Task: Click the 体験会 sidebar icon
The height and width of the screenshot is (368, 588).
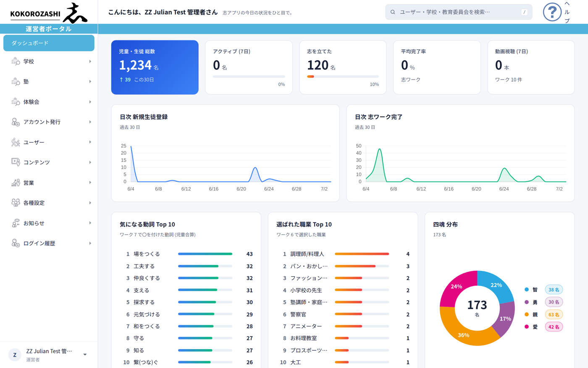Action: point(16,102)
